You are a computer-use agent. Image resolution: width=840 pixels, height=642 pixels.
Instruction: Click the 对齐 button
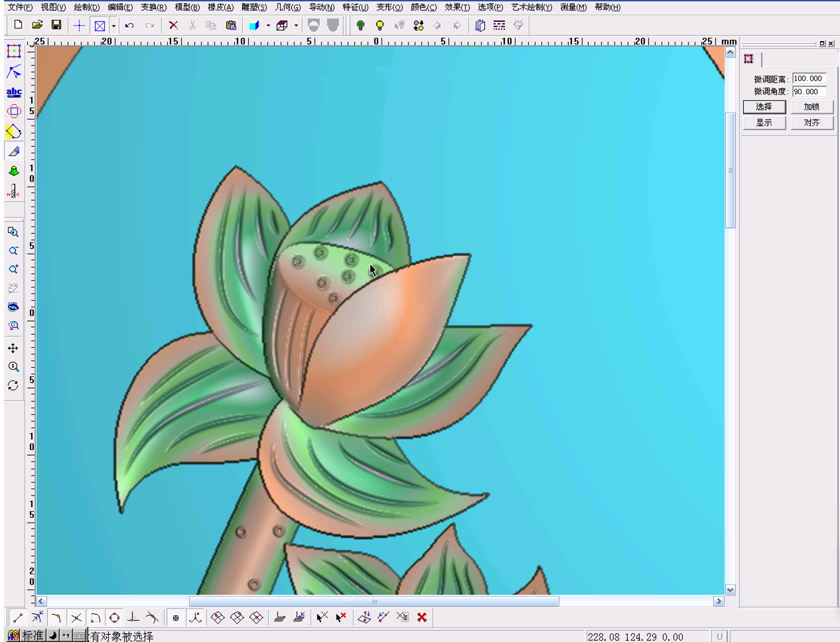click(x=811, y=123)
